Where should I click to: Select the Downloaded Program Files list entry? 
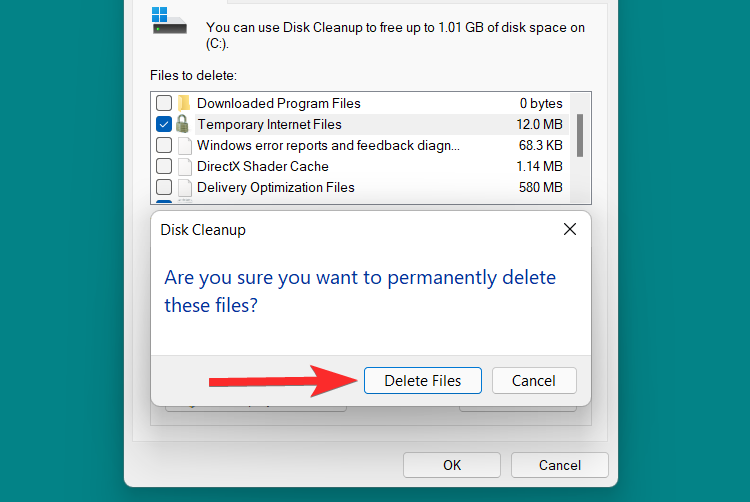click(278, 103)
